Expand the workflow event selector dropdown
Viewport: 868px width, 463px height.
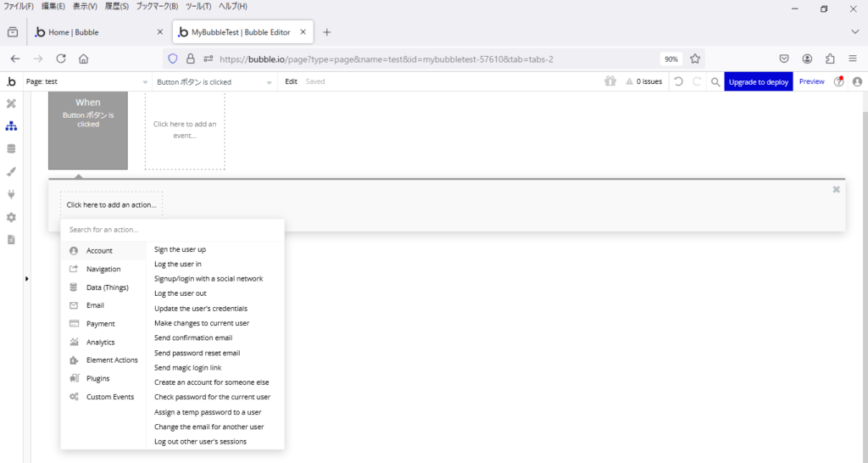point(214,82)
